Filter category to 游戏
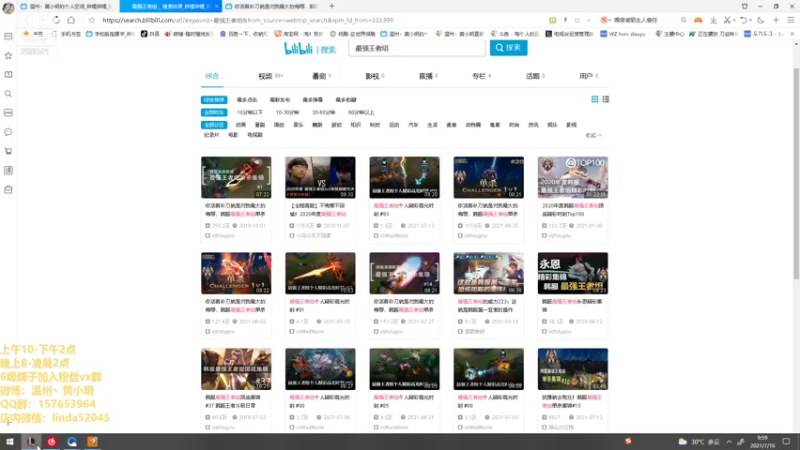The image size is (800, 450). 336,125
